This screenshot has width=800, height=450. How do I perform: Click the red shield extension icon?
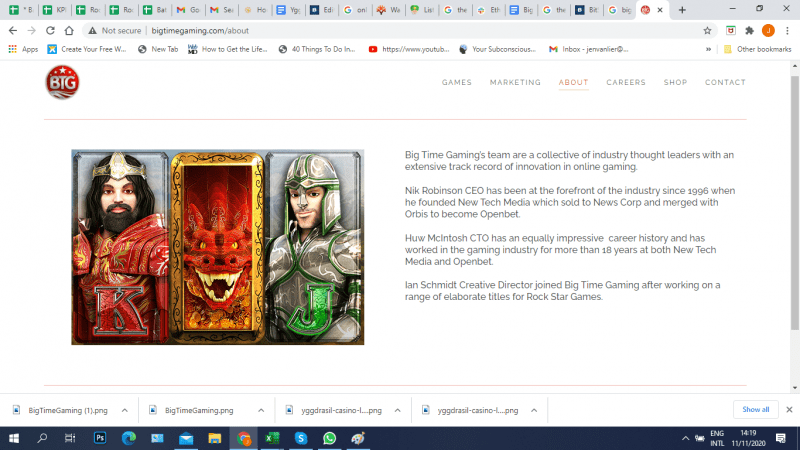point(731,31)
